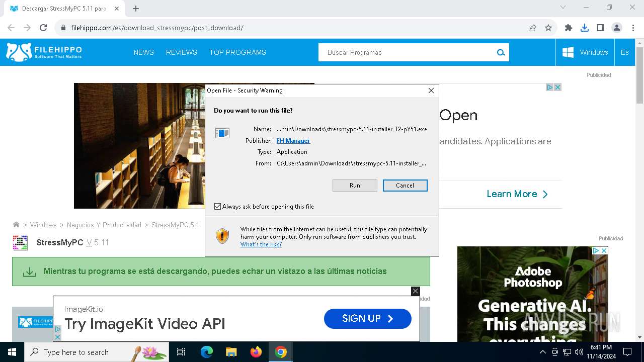Click the taskbar clock
This screenshot has width=644, height=362.
tap(601, 352)
